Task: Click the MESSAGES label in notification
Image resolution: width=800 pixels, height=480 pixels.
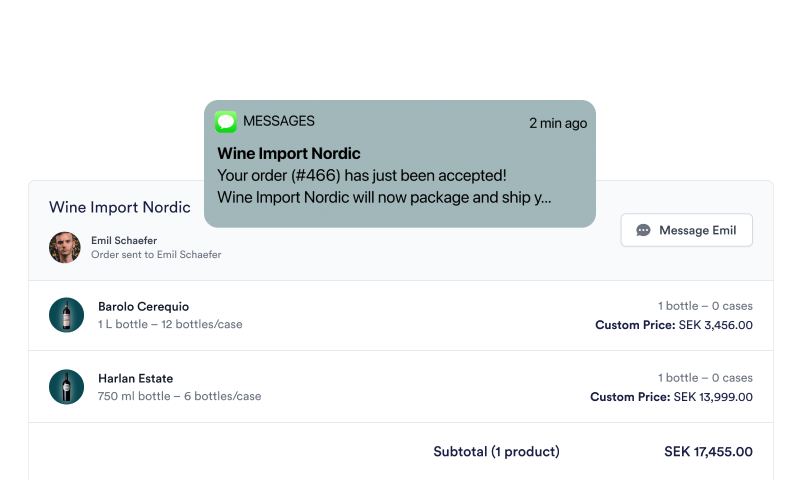Action: 279,121
